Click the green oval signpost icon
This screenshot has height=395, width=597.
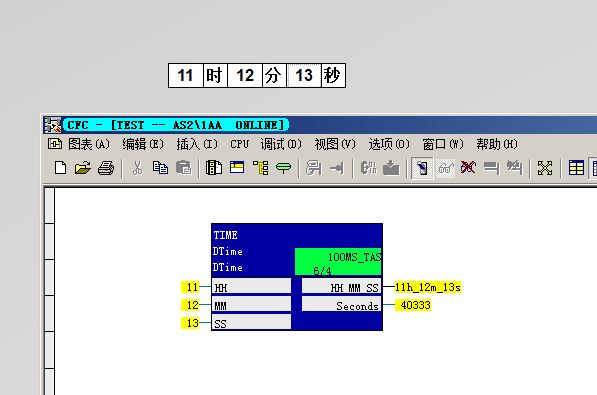[283, 168]
